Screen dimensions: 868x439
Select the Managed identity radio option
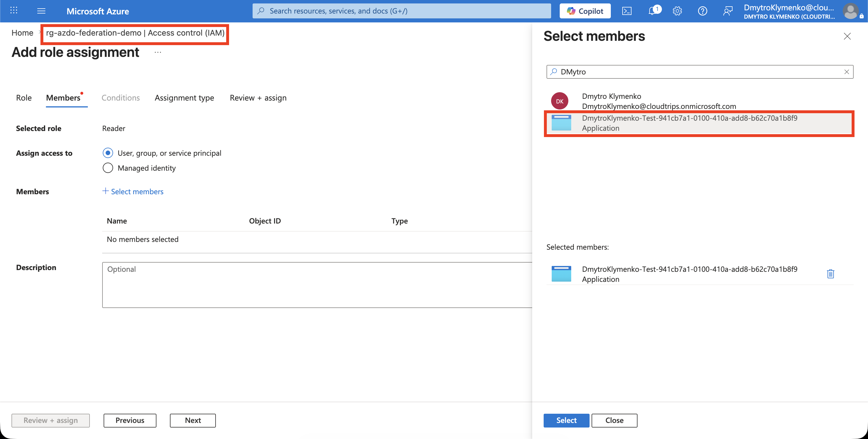click(108, 168)
